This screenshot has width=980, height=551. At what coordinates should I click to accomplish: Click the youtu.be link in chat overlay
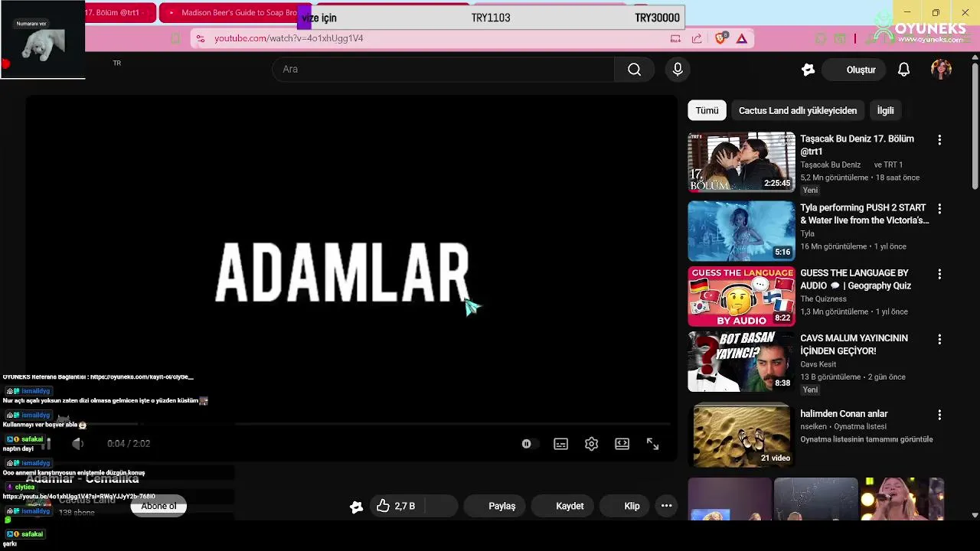79,497
